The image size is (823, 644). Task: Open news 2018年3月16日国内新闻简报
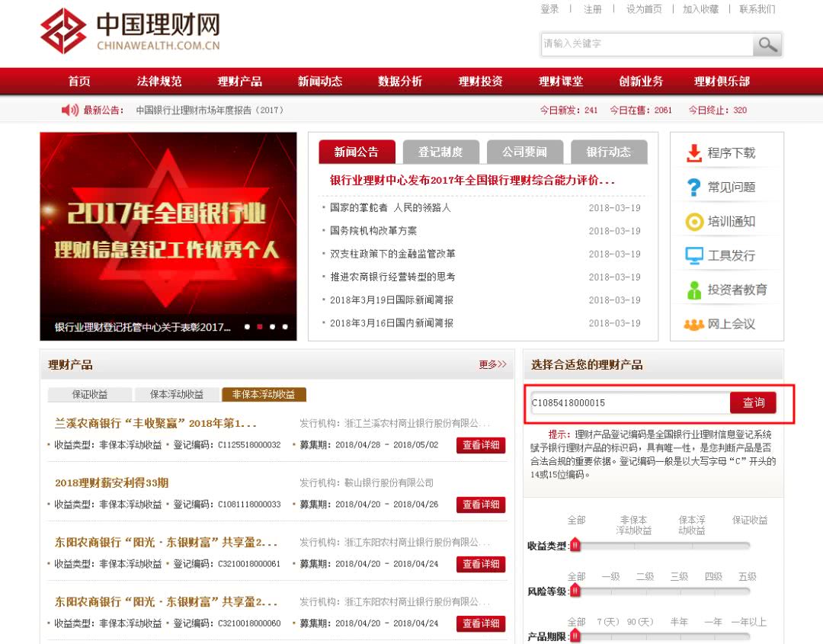coord(392,323)
